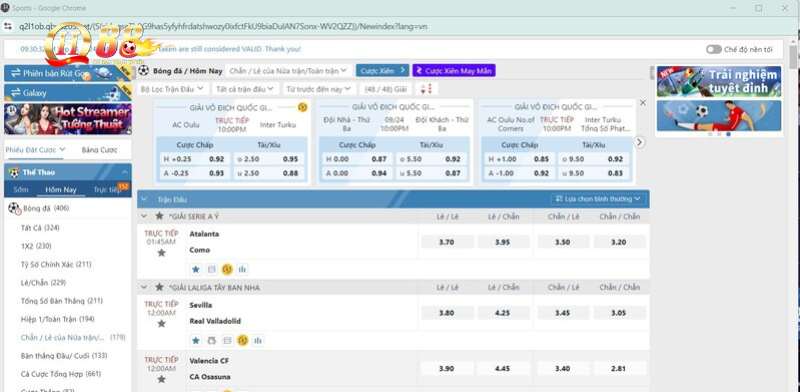800x392 pixels.
Task: Click the blue star icon under Como
Action: coord(195,269)
